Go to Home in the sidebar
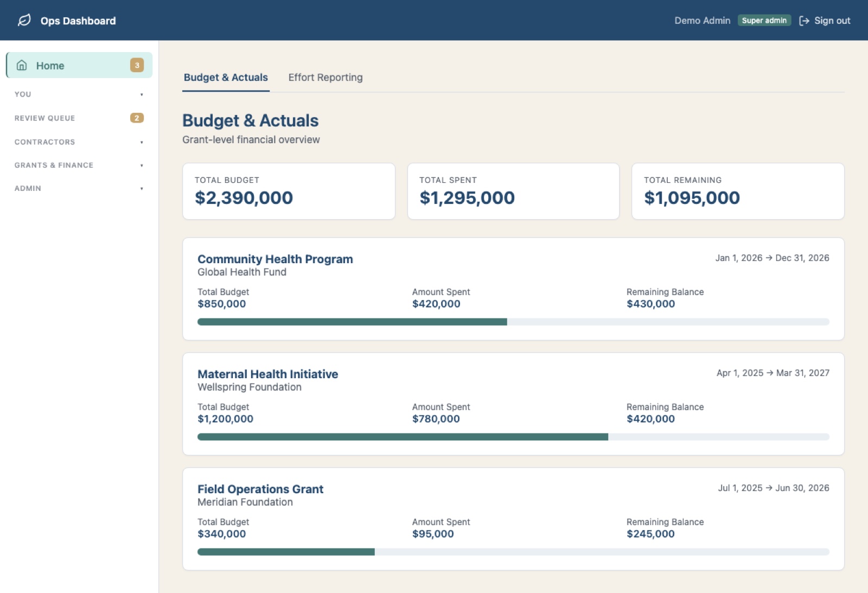868x593 pixels. point(79,65)
